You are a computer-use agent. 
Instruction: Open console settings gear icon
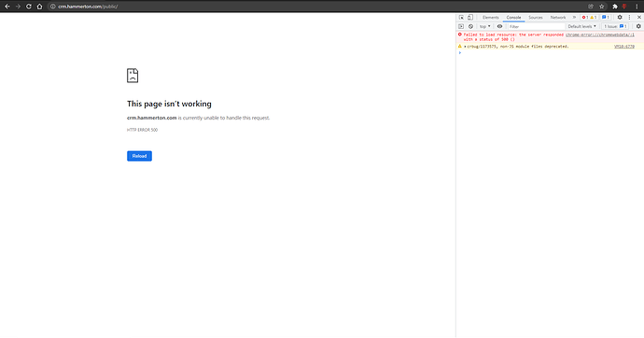[x=638, y=26]
